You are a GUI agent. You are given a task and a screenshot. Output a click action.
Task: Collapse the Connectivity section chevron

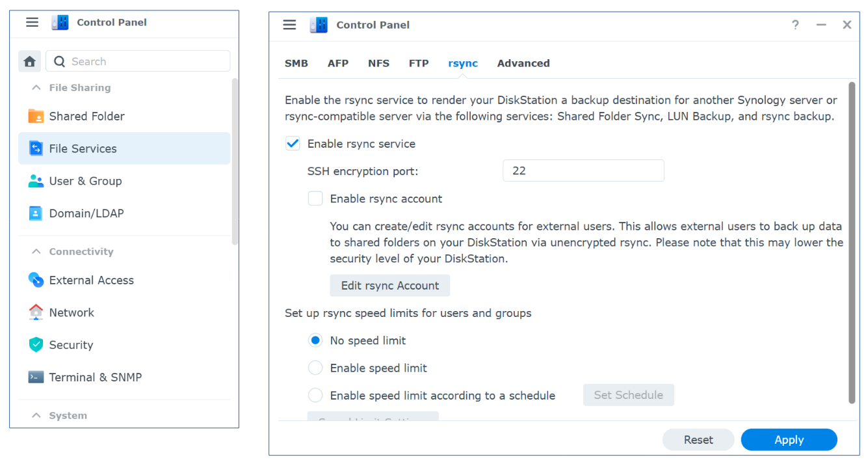[x=36, y=252]
